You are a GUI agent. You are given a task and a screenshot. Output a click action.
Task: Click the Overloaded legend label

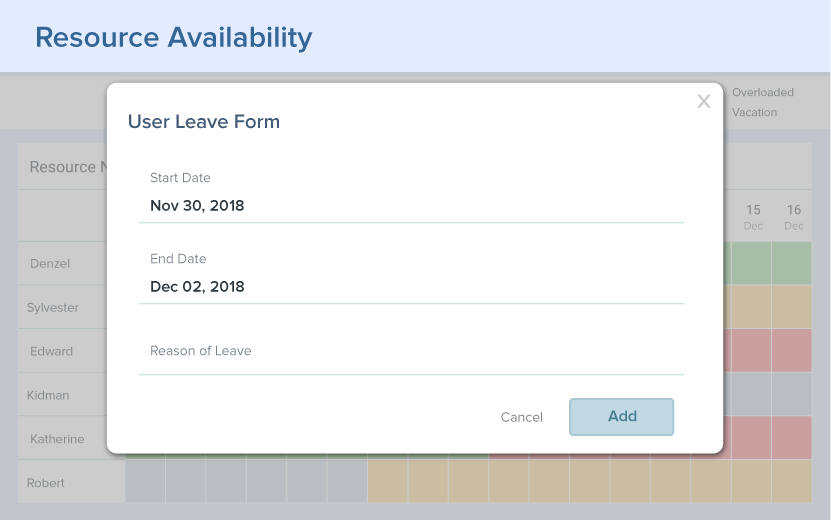[762, 92]
